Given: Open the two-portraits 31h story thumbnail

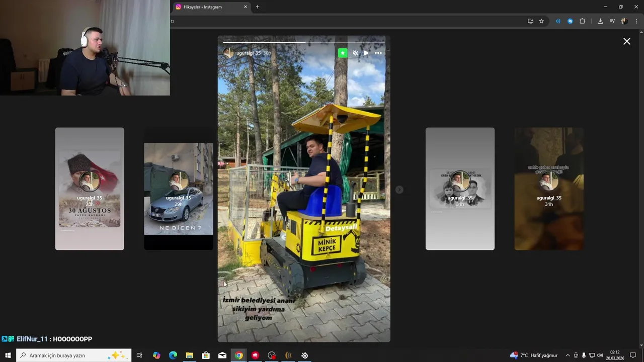Looking at the screenshot, I should (x=460, y=189).
